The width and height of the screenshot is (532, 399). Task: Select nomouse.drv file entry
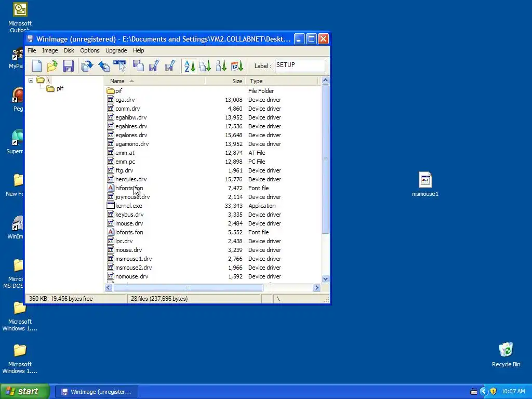pyautogui.click(x=131, y=276)
